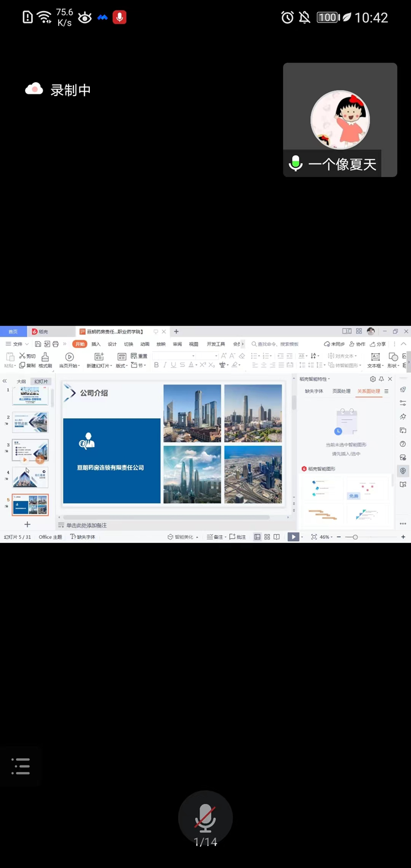Screen dimensions: 411x868
Task: Collapse slide panel with double chevron
Action: [x=5, y=381]
